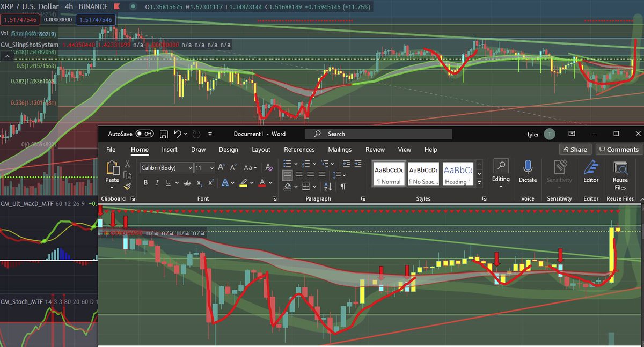This screenshot has width=644, height=347.
Task: Click the Clear All Formatting icon
Action: (268, 168)
